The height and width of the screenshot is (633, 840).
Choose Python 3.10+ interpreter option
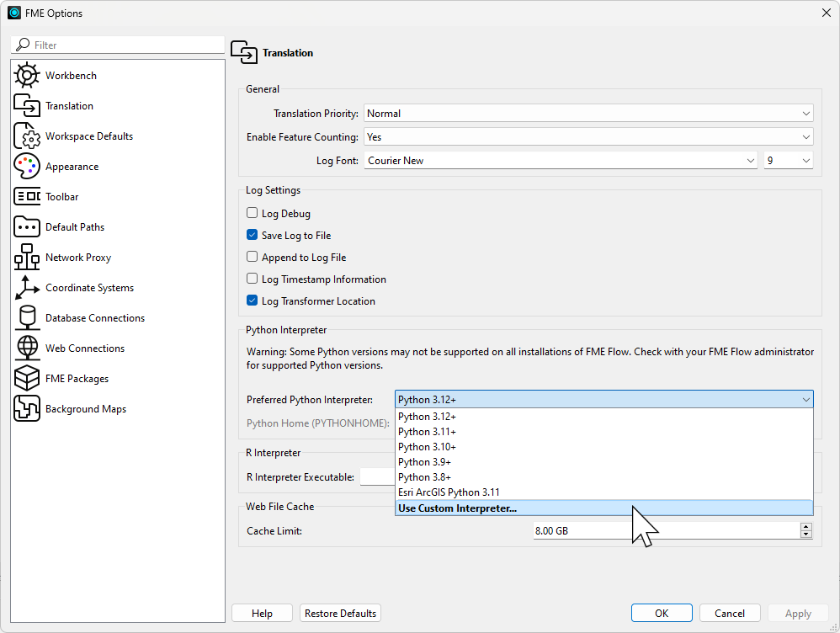click(x=603, y=446)
